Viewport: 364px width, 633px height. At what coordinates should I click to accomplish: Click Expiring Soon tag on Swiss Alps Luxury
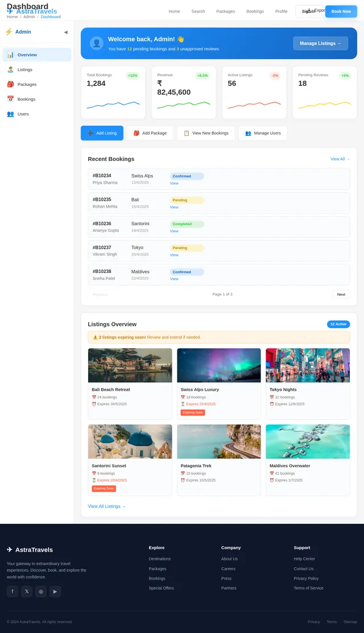pos(193,412)
